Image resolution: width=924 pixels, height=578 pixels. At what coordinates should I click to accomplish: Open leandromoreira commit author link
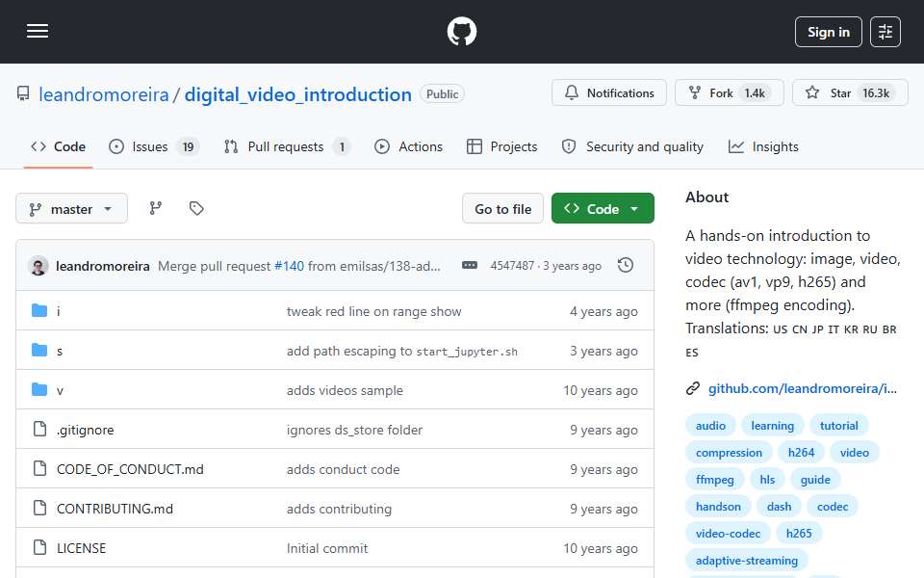[x=103, y=267]
